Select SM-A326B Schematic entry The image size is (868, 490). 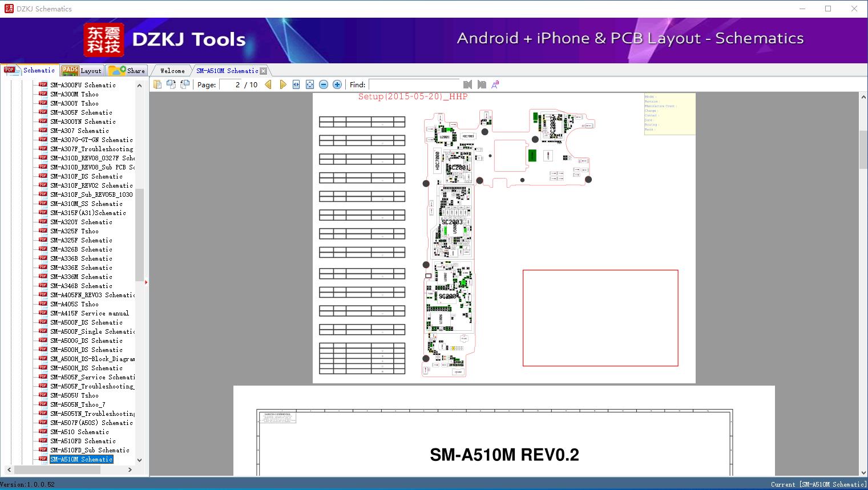[x=81, y=249]
